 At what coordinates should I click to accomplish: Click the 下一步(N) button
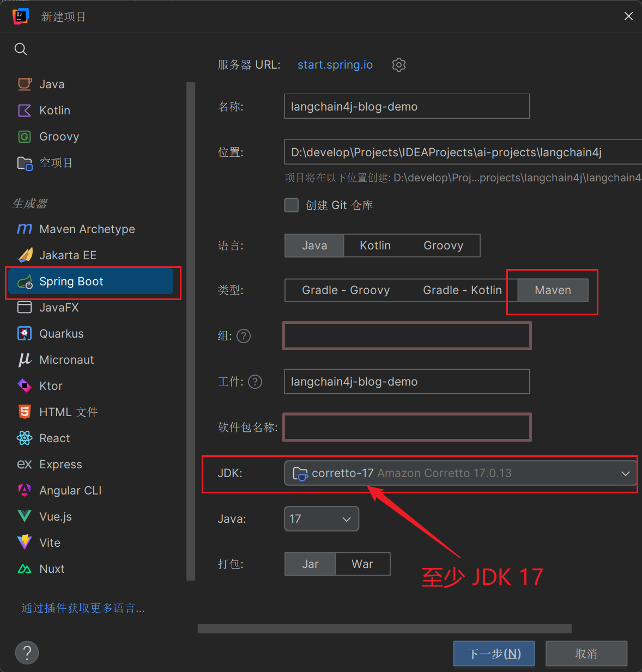point(494,653)
